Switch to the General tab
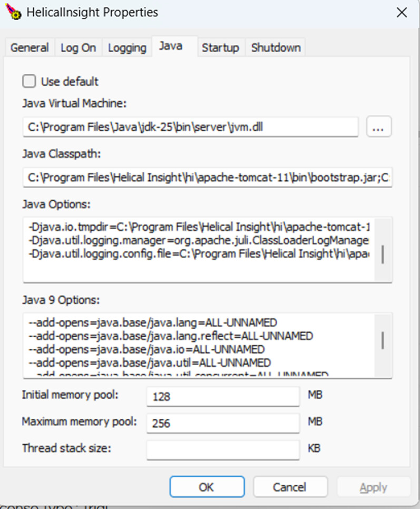 click(30, 47)
